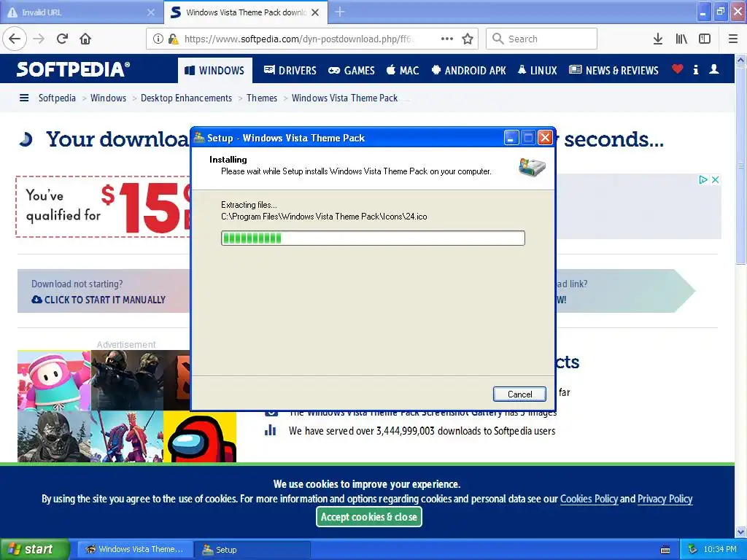Open the Windows section in Softpedia nav

point(215,71)
